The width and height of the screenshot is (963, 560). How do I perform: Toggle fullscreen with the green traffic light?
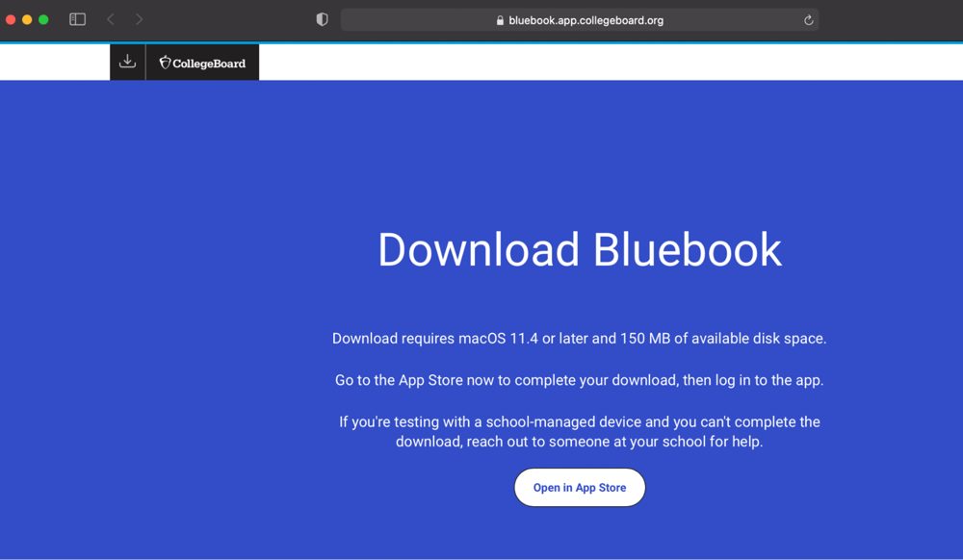(x=43, y=17)
